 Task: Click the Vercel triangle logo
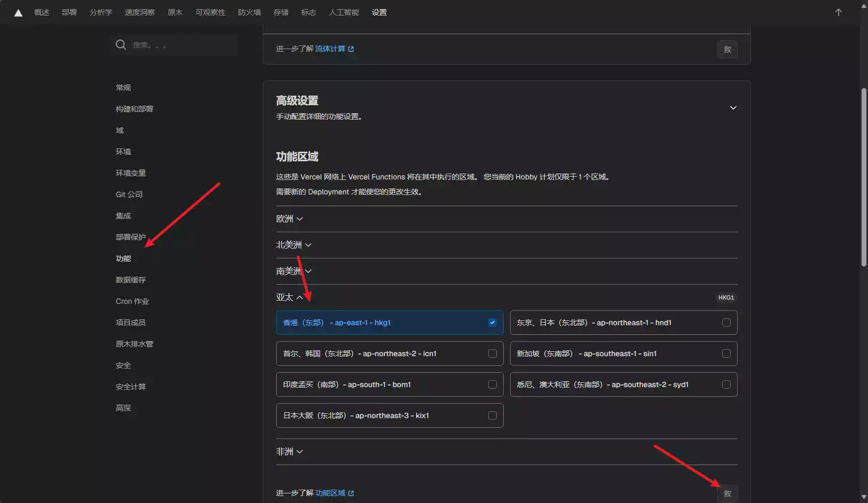point(18,12)
